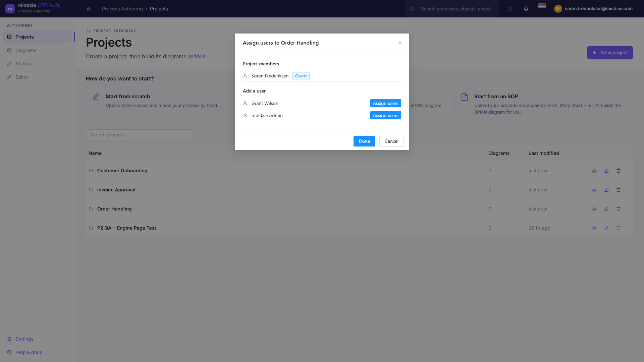Click the Last modified column header
This screenshot has width=644, height=362.
coord(544,153)
